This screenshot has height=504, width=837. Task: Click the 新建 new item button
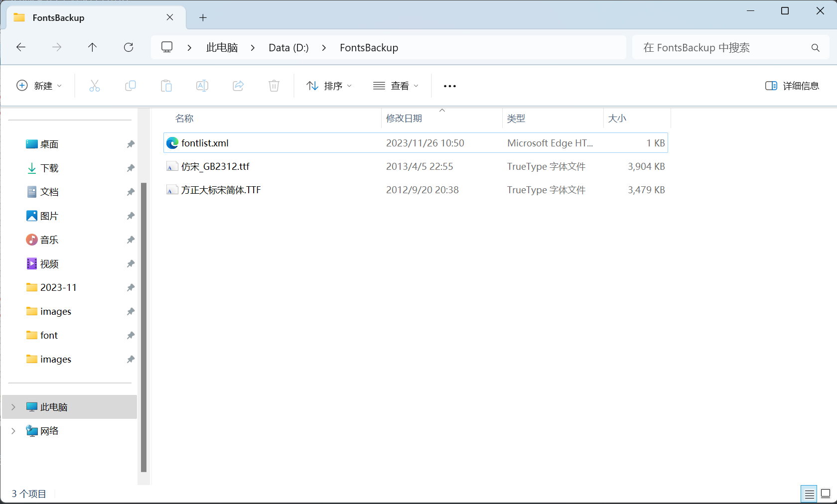[39, 86]
